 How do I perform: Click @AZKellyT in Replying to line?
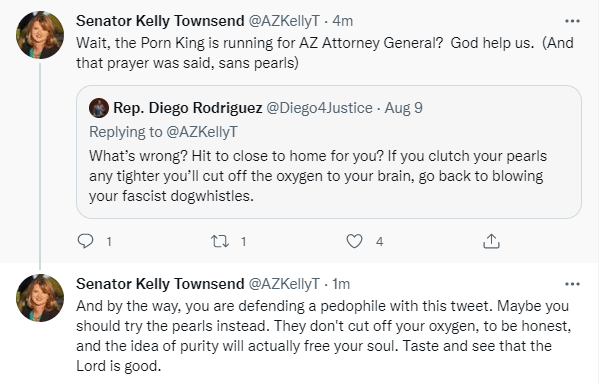pyautogui.click(x=202, y=132)
